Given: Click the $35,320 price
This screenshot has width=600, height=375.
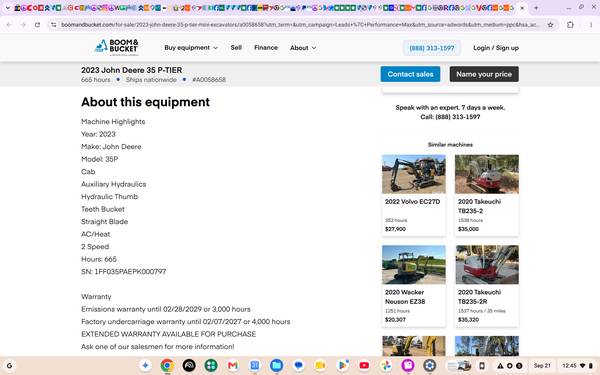Looking at the screenshot, I should pos(468,320).
